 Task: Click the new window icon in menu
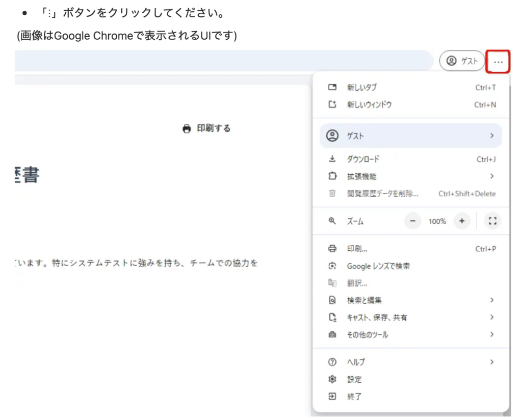(332, 104)
